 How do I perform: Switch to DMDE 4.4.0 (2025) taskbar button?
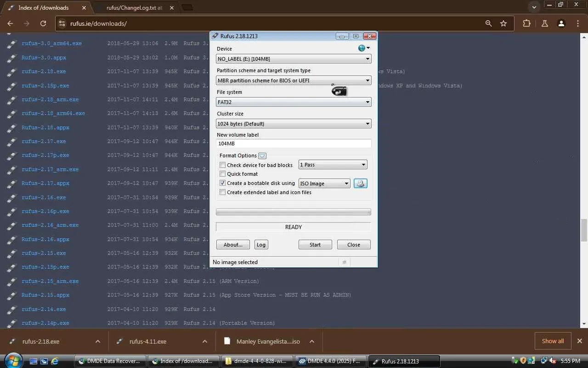(x=331, y=361)
